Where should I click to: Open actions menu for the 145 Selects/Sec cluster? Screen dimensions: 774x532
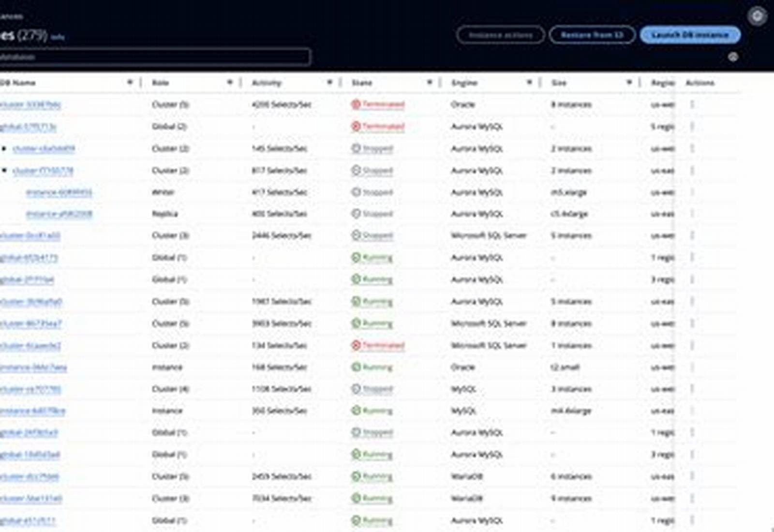[692, 148]
